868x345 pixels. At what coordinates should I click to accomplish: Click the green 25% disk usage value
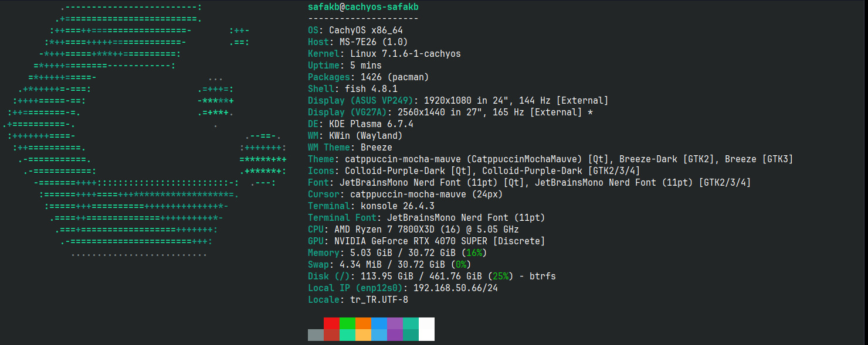[x=500, y=276]
